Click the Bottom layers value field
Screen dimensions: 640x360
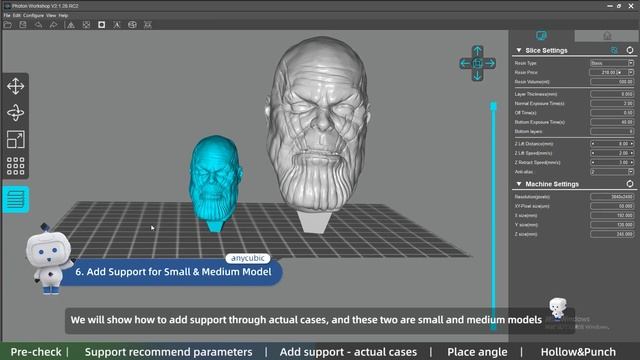[x=612, y=131]
